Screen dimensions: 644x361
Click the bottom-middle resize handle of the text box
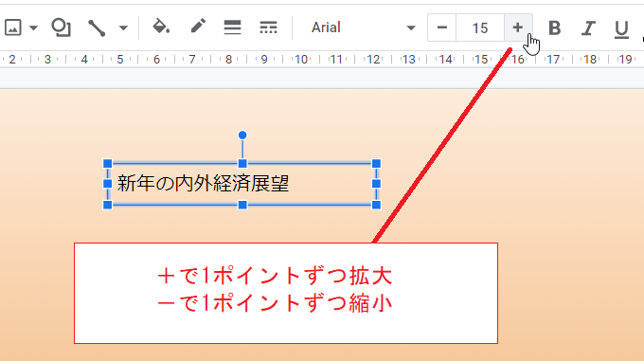click(x=242, y=205)
